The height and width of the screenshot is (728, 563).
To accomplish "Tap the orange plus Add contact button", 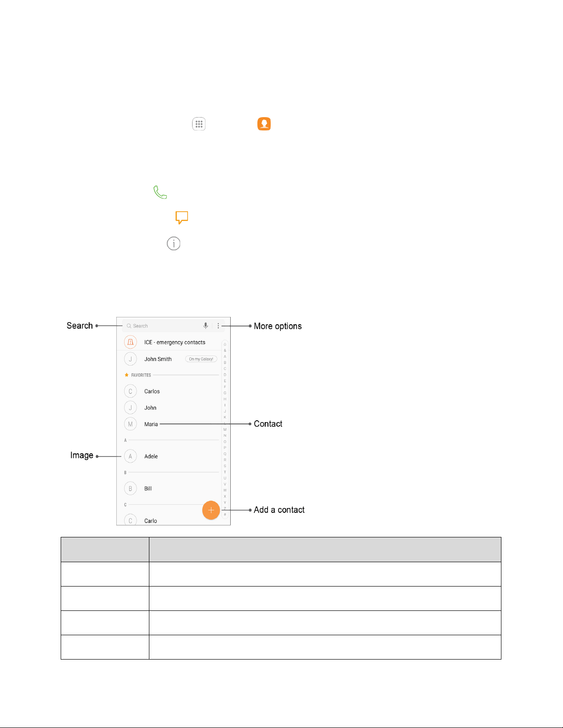I will [211, 510].
